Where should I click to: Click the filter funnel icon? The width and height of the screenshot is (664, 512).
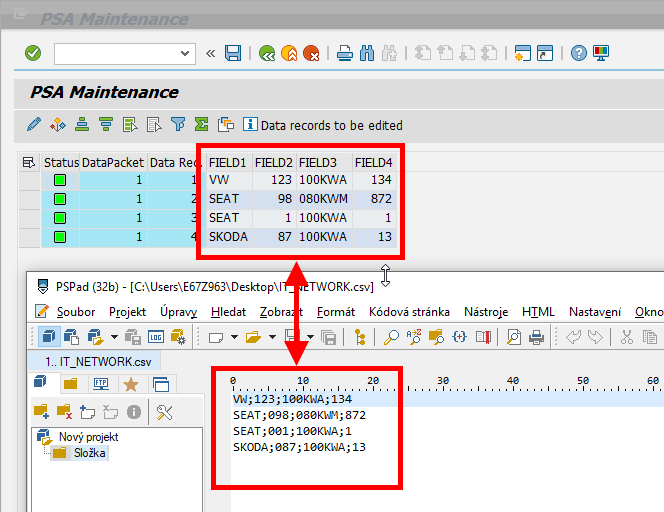[x=178, y=125]
